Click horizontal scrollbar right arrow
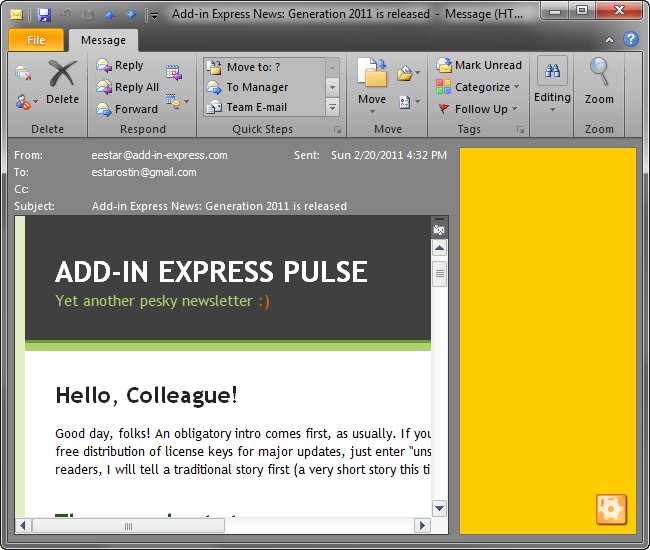The image size is (650, 550). (422, 526)
